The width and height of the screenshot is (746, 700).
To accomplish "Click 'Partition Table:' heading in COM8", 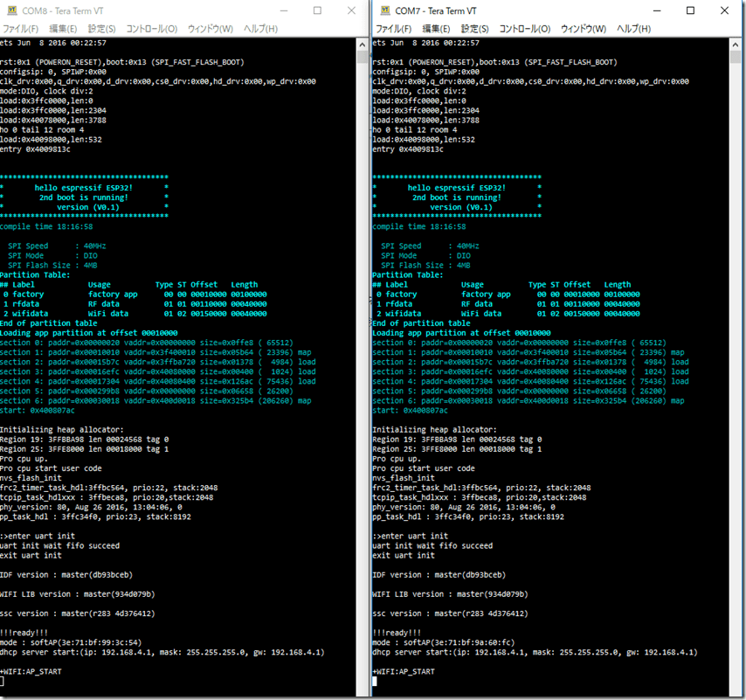I will [x=35, y=274].
